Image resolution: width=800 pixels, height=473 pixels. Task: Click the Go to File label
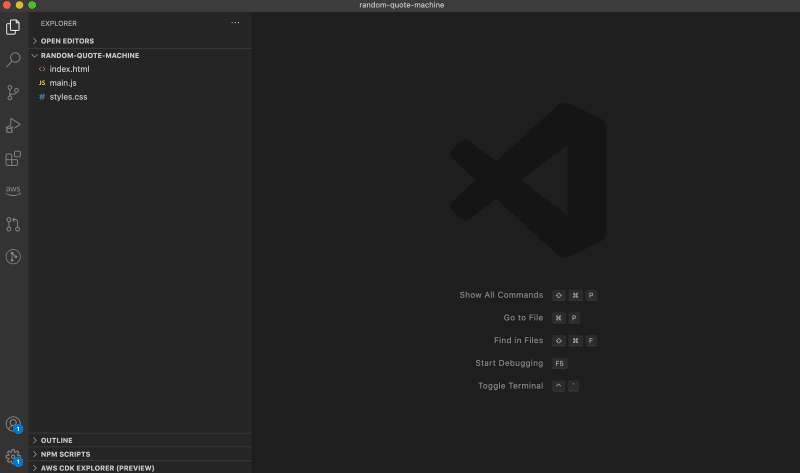(x=523, y=317)
